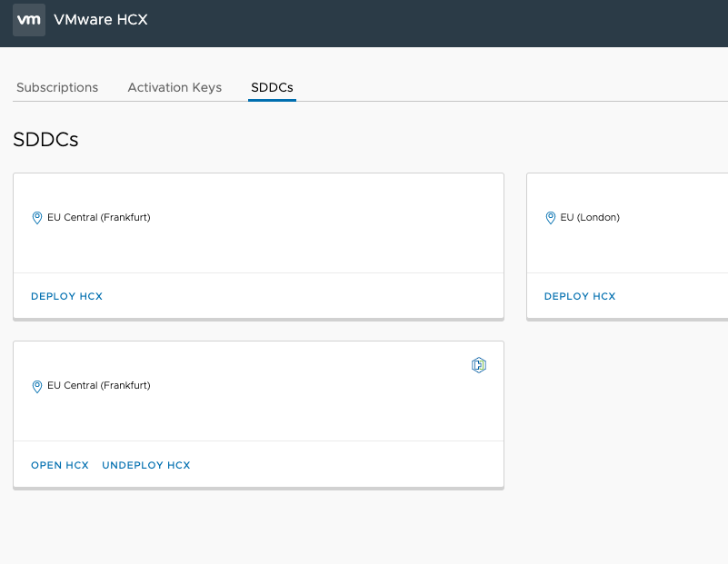Select the undeployed Frankfurt SDDC card body
The width and height of the screenshot is (728, 564).
click(x=259, y=223)
